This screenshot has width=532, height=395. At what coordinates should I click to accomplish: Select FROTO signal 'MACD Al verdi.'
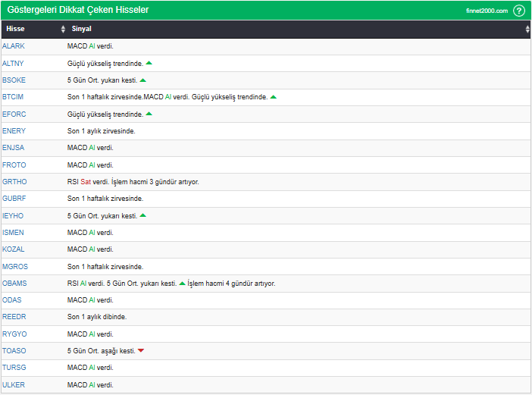pos(90,165)
